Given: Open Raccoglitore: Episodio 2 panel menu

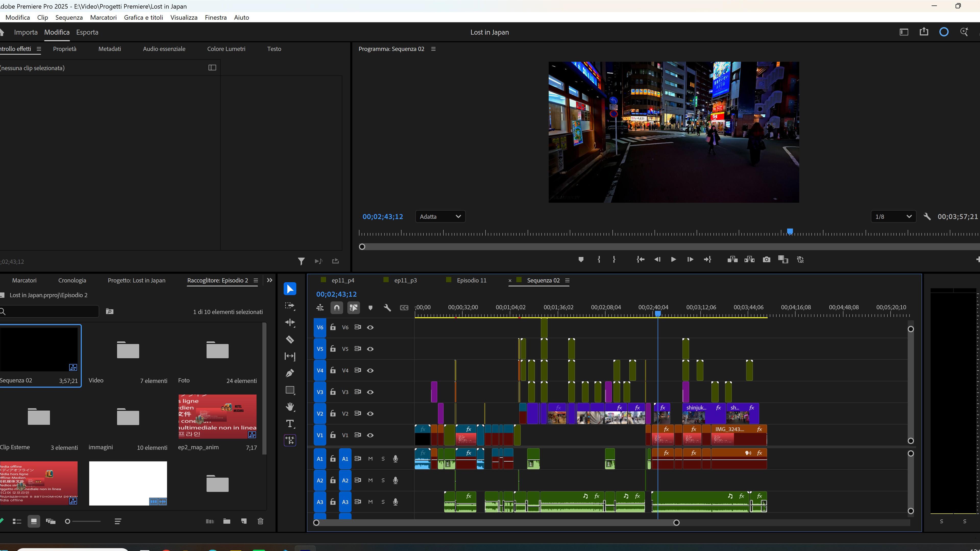Looking at the screenshot, I should point(256,281).
